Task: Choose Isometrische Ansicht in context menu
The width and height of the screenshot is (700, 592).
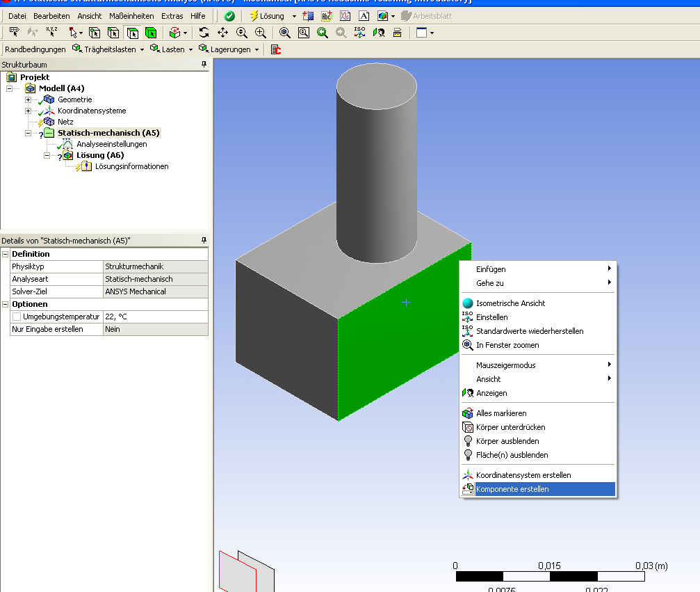Action: click(x=538, y=303)
